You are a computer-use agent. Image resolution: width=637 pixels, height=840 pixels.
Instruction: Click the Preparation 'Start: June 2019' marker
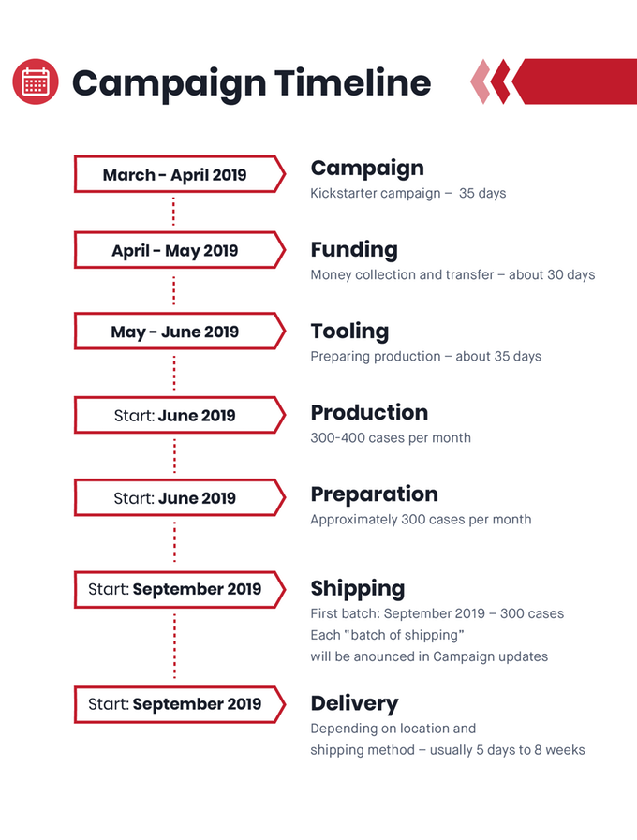pyautogui.click(x=180, y=497)
